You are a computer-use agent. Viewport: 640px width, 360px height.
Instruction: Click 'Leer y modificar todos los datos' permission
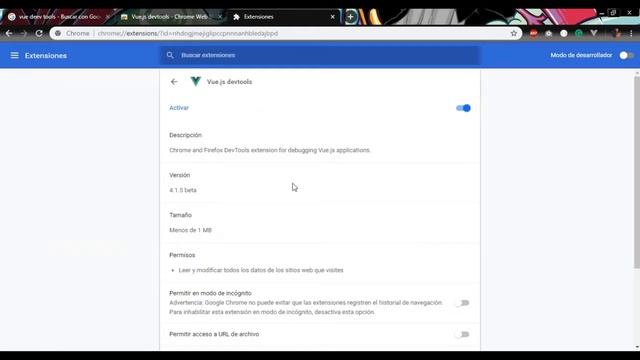pos(261,270)
